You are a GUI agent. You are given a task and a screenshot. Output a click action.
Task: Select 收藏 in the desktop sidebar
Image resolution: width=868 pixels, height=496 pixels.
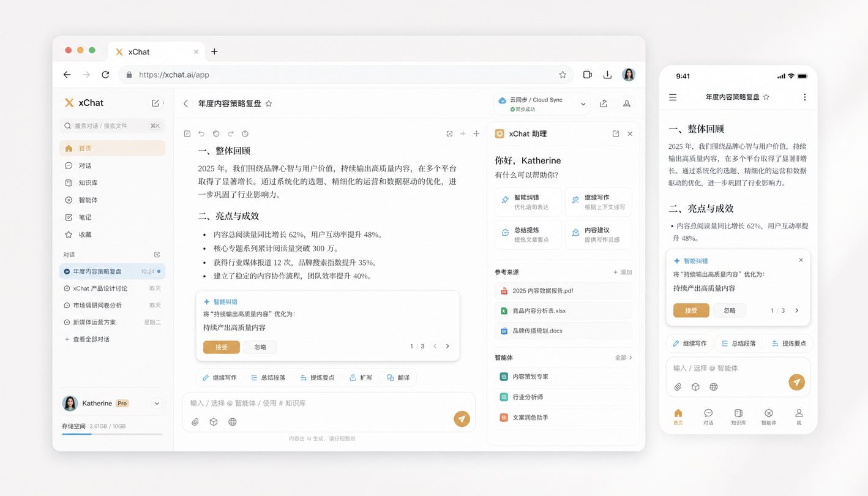(112, 235)
